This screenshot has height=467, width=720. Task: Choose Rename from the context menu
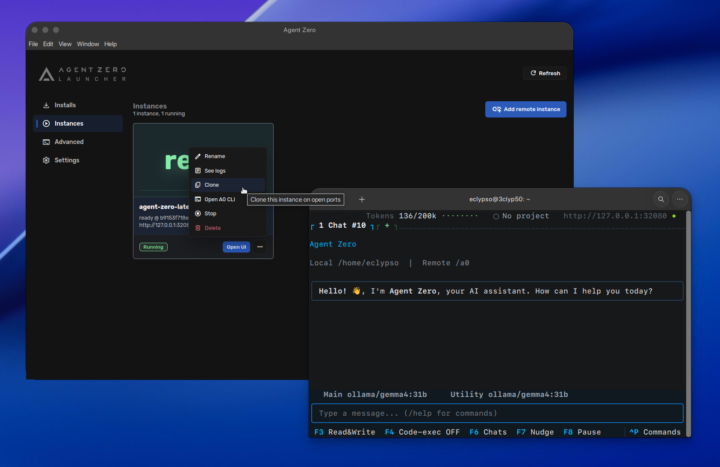click(228, 156)
